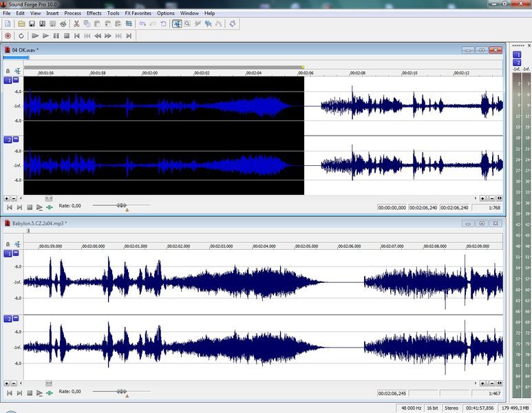
Task: Click time zoom out (-) in 04 OK.wav
Action: point(492,198)
